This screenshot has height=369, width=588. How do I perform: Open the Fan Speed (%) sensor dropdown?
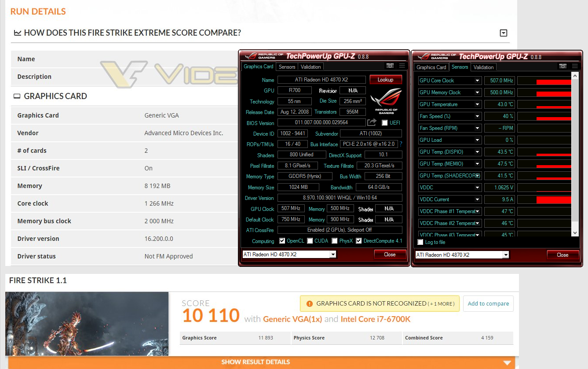point(478,116)
